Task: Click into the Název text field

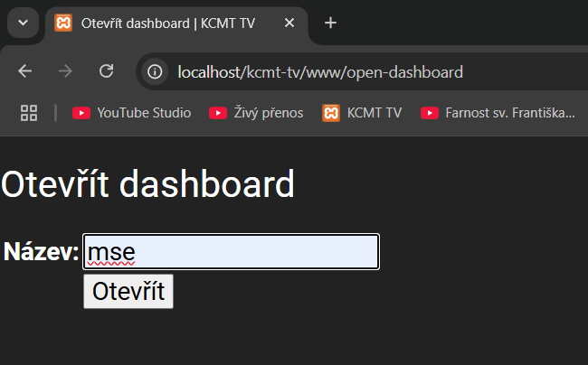Action: [253, 252]
